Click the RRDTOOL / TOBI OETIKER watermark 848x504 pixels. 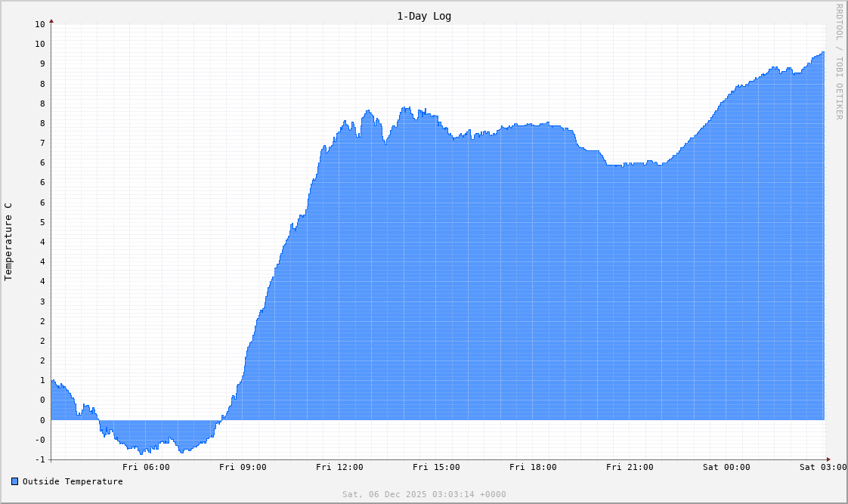click(x=839, y=60)
